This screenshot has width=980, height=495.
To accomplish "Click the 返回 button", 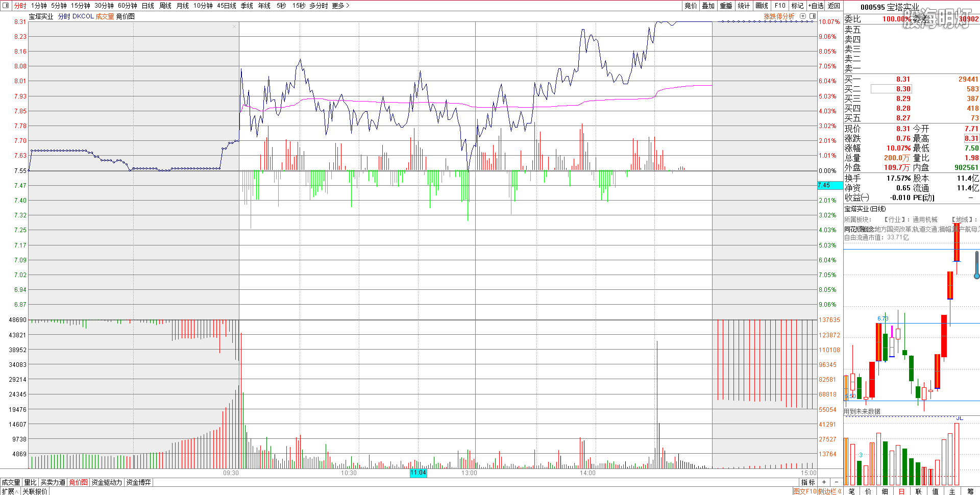I will click(834, 6).
